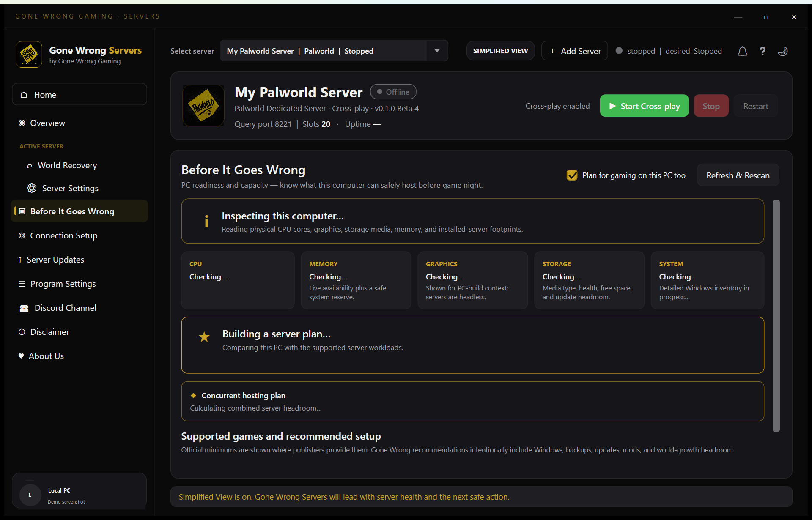This screenshot has width=812, height=520.
Task: Click the Restart button
Action: click(x=756, y=106)
